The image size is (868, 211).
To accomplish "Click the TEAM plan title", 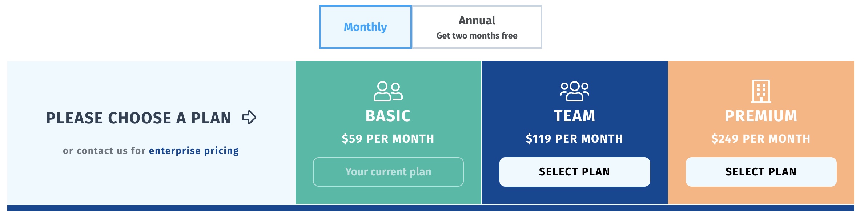I will coord(574,116).
